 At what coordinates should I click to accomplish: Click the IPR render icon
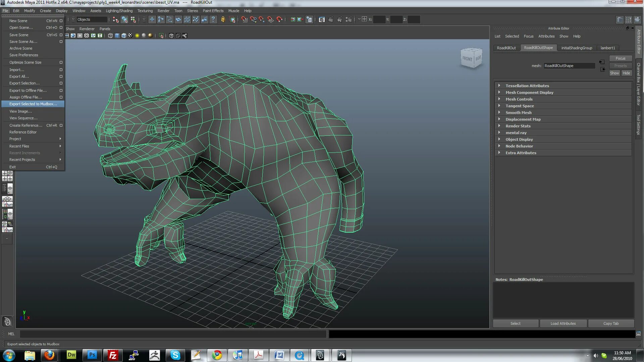click(340, 20)
